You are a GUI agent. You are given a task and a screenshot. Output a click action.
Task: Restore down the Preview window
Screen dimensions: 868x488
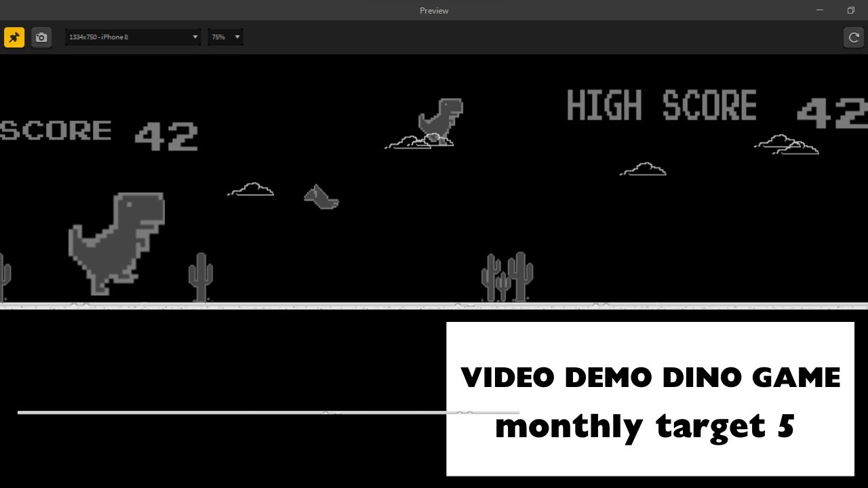coord(850,10)
